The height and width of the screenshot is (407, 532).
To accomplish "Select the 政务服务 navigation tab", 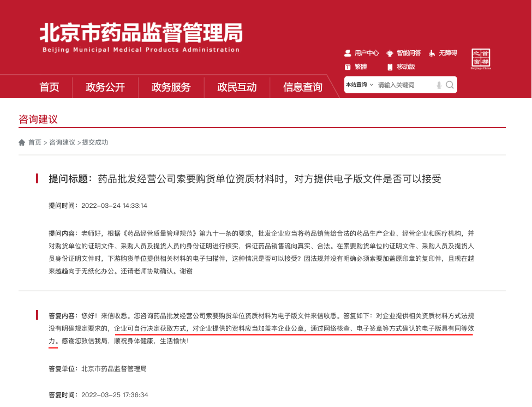I will [x=171, y=86].
